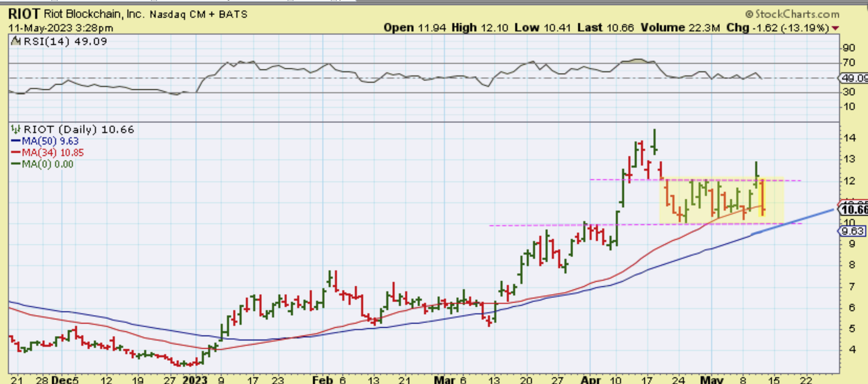The width and height of the screenshot is (868, 384).
Task: Click the 10.66 last price axis tag
Action: click(x=854, y=209)
